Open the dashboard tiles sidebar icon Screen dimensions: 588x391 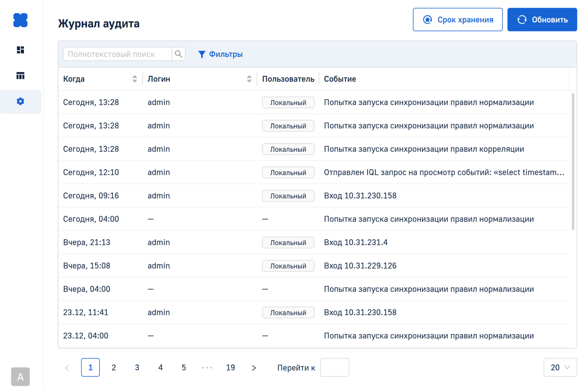pos(20,50)
